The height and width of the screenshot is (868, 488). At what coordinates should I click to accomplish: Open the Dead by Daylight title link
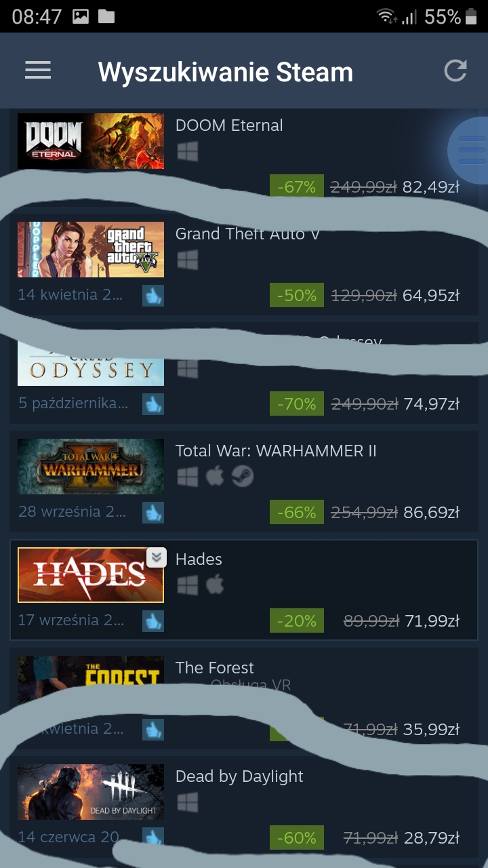239,777
